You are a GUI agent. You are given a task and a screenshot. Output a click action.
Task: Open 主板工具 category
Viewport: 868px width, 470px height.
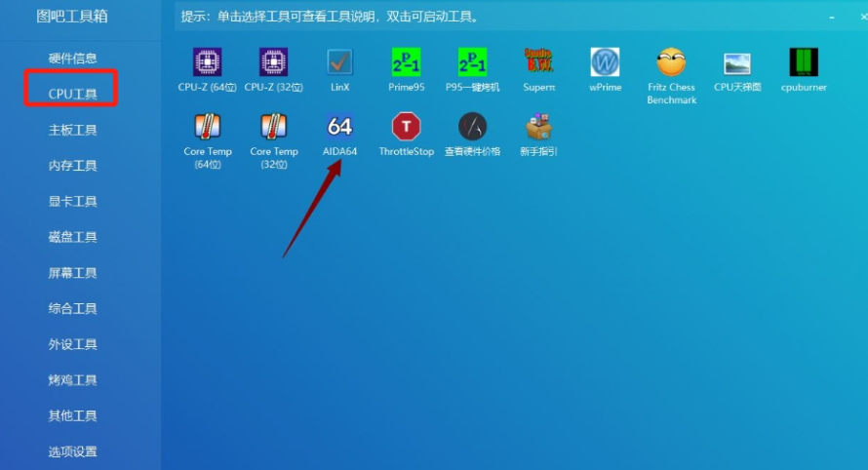[x=72, y=130]
